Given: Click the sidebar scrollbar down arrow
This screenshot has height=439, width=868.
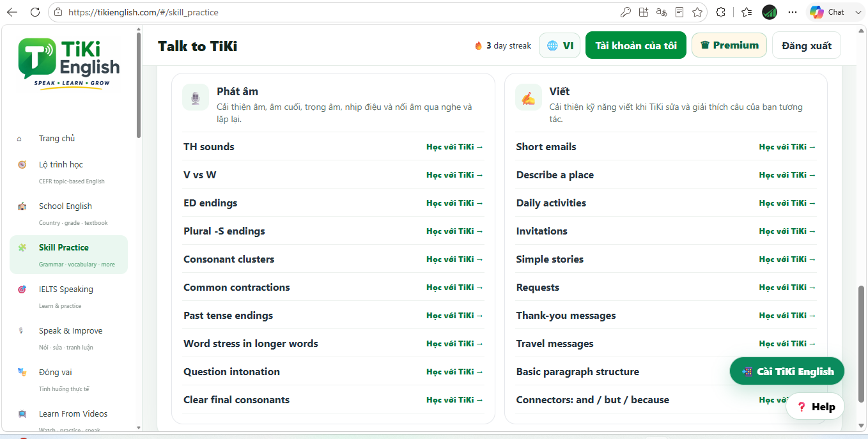Looking at the screenshot, I should (x=138, y=427).
